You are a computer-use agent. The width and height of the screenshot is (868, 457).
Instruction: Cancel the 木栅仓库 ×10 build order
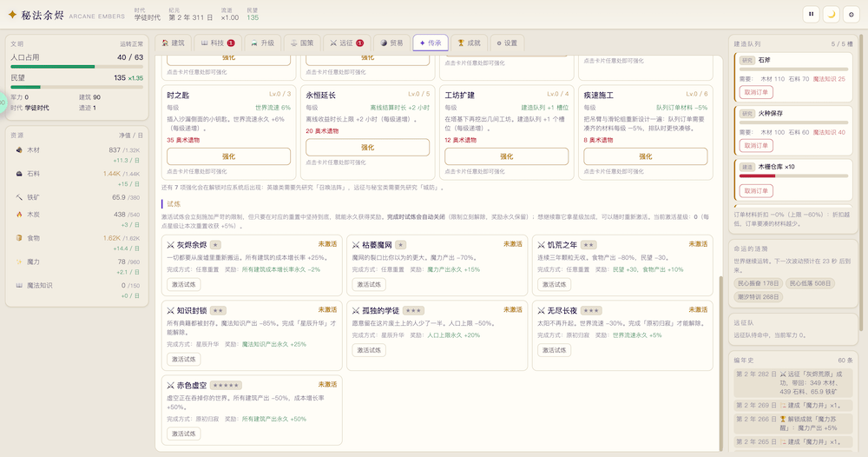756,191
